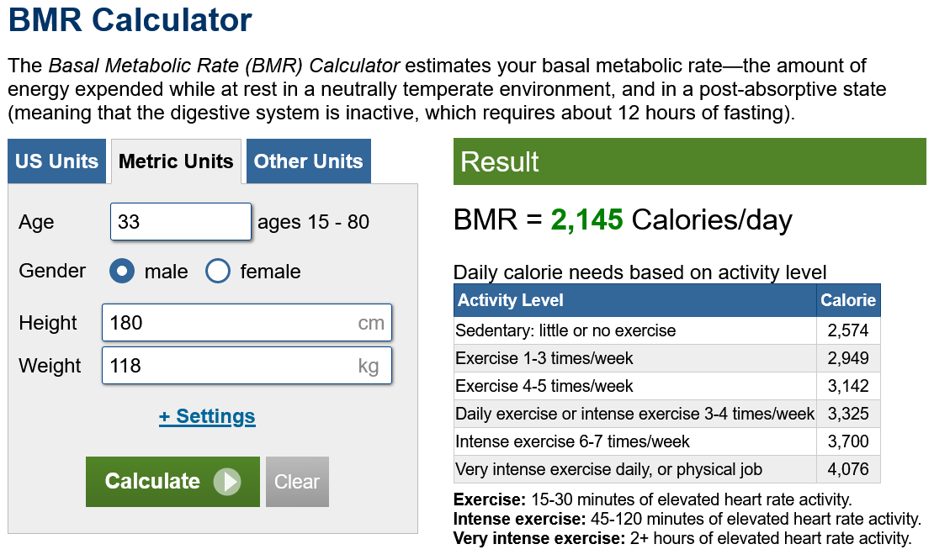Viewport: 934px width, 560px height.
Task: Click the 2,145 BMR result value
Action: 586,220
